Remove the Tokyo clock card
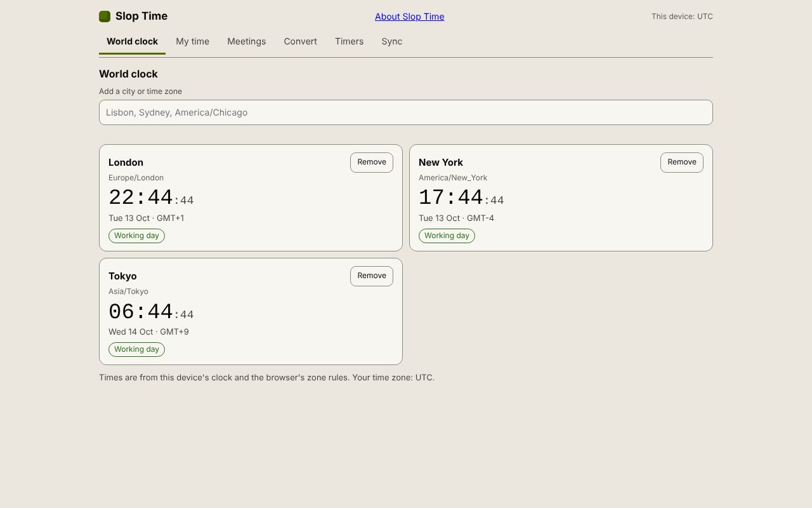Viewport: 812px width, 508px height. pos(372,276)
